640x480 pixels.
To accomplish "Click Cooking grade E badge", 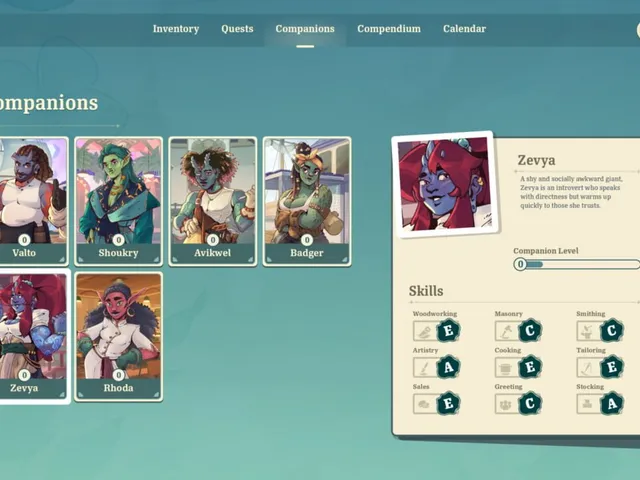I will coord(530,367).
